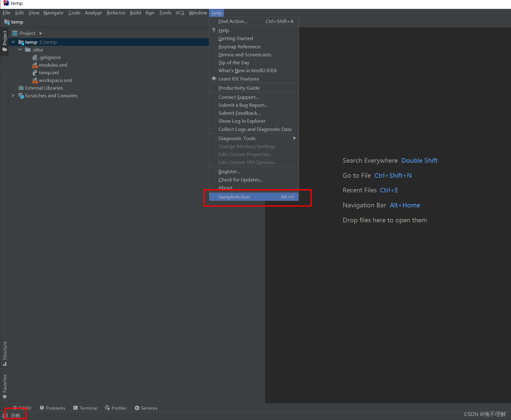Click the Scratches and Consoles icon
Viewport: 511px width, 420px height.
tap(21, 96)
